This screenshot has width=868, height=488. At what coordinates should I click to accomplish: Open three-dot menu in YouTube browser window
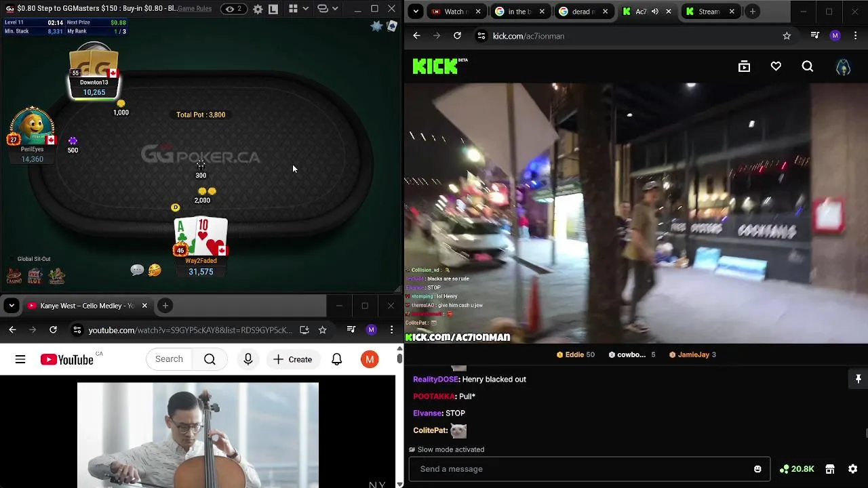tap(391, 330)
